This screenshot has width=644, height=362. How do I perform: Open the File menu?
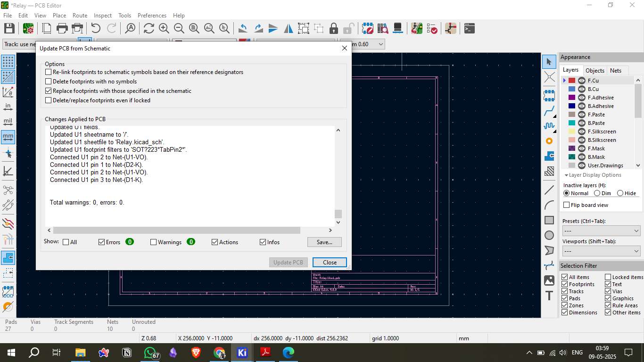tap(8, 16)
